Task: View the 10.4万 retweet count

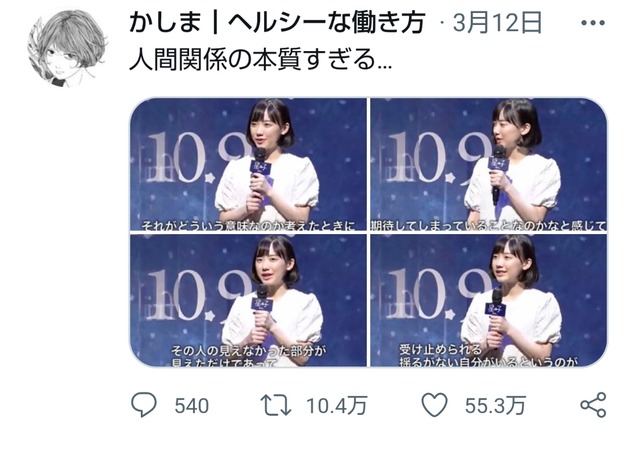Action: tap(337, 406)
